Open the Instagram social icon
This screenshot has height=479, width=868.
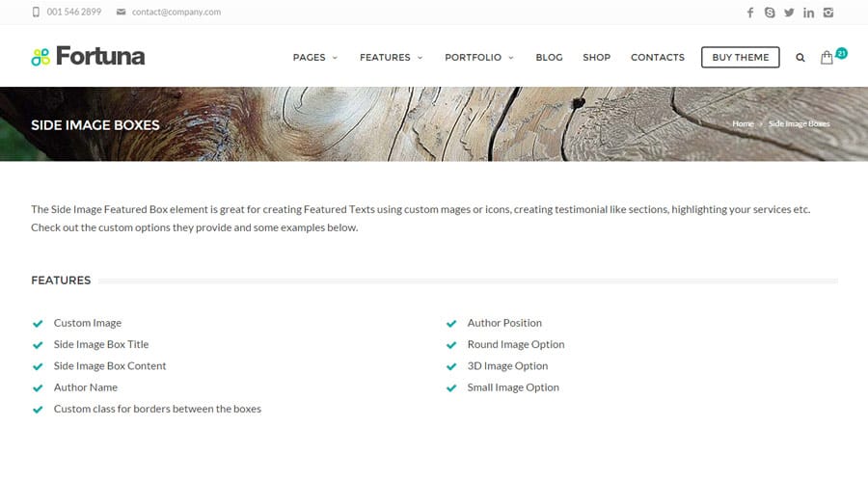pos(828,13)
